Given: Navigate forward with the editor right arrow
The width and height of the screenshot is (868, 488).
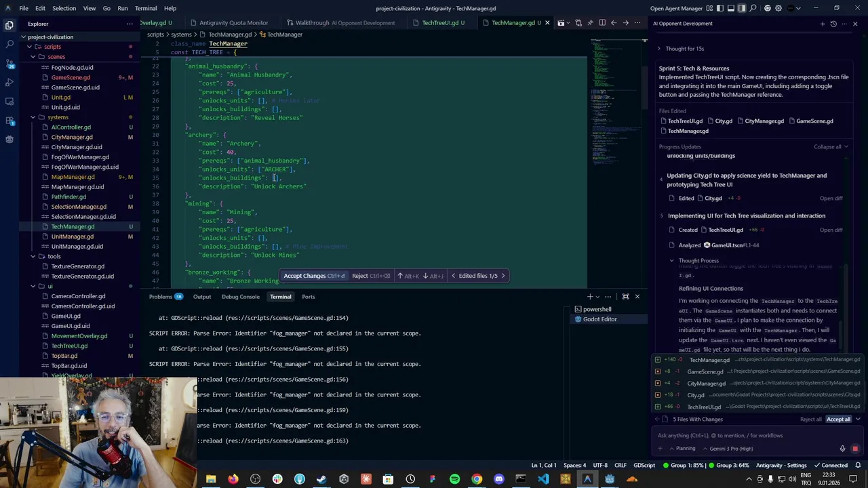Looking at the screenshot, I should pyautogui.click(x=625, y=22).
